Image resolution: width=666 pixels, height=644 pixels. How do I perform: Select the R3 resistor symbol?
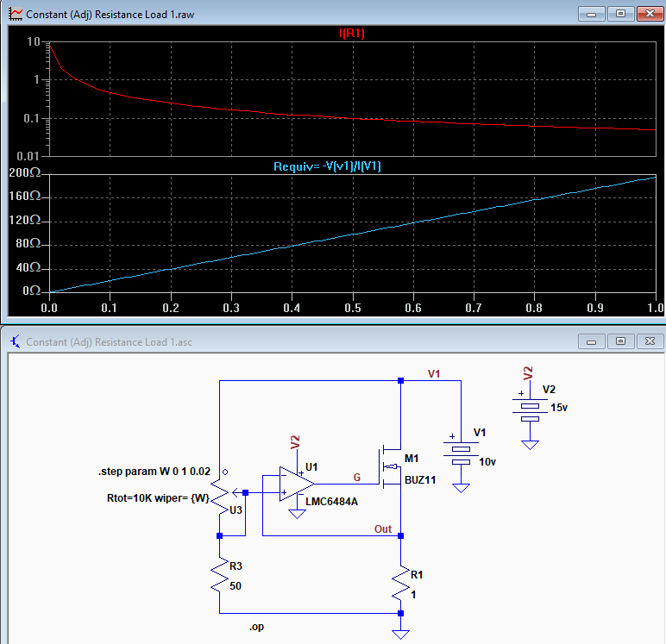click(x=220, y=575)
